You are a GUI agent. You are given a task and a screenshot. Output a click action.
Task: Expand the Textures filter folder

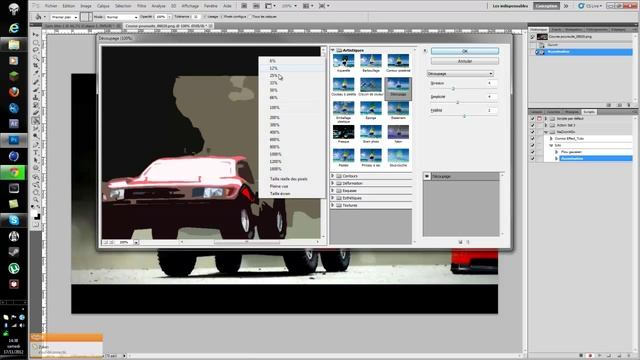coord(333,205)
